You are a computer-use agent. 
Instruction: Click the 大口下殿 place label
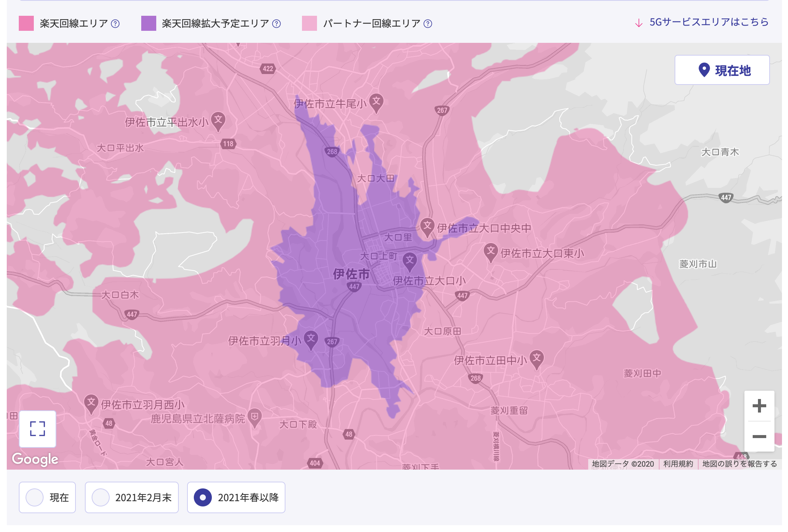coord(298,425)
